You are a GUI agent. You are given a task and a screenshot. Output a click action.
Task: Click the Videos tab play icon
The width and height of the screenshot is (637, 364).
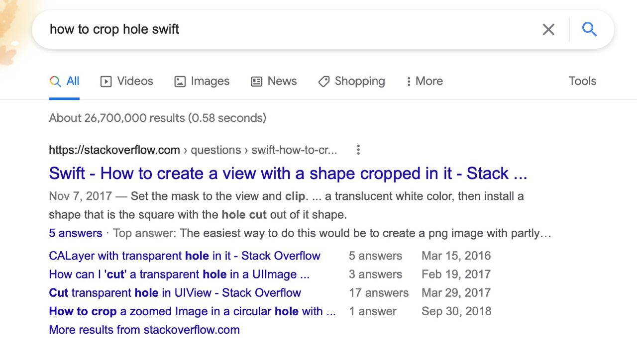[x=106, y=82]
